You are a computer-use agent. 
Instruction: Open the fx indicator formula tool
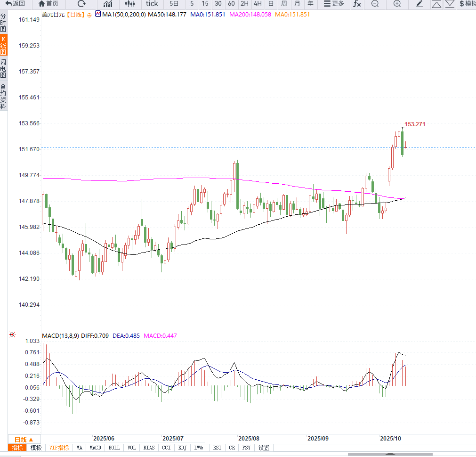coord(357,4)
